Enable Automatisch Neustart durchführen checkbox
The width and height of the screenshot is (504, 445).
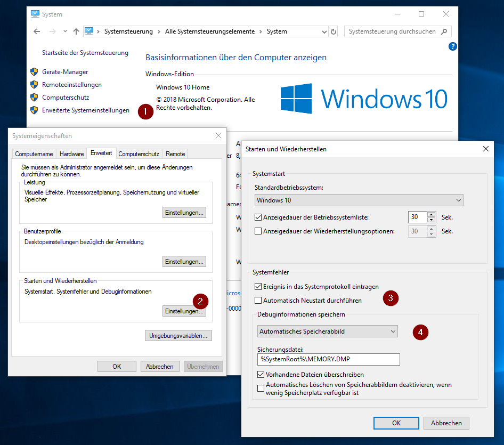click(x=258, y=301)
